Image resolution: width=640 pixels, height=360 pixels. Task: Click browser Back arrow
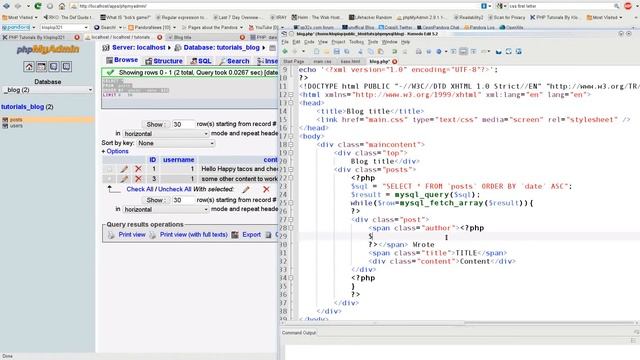click(6, 6)
